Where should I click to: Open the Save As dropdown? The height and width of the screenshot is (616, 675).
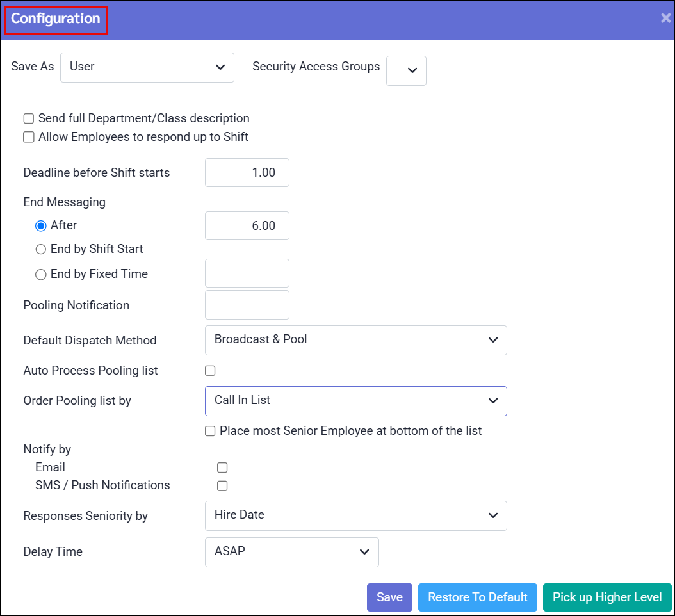point(147,67)
